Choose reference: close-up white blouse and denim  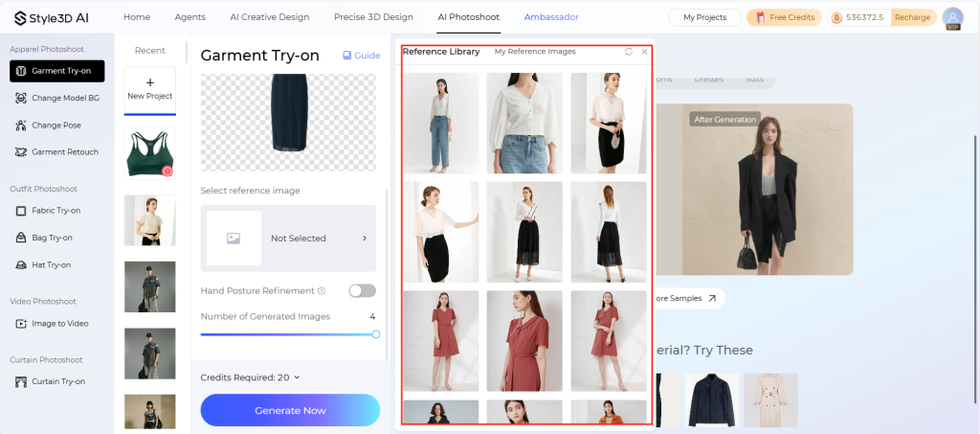click(524, 124)
